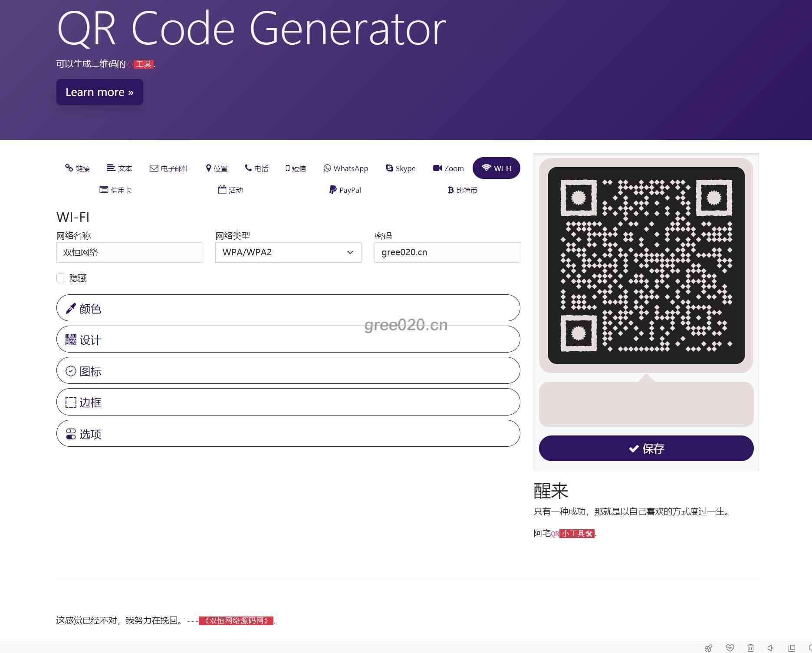Expand the 设计 design section

pos(288,340)
